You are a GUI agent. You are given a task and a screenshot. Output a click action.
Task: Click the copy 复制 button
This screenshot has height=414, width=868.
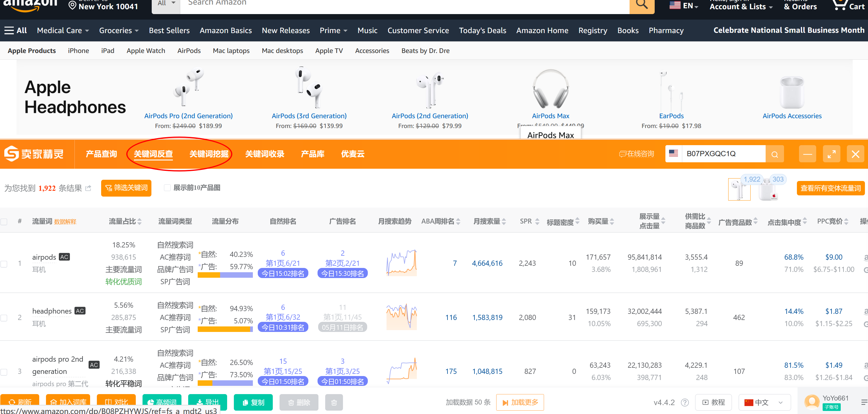253,402
